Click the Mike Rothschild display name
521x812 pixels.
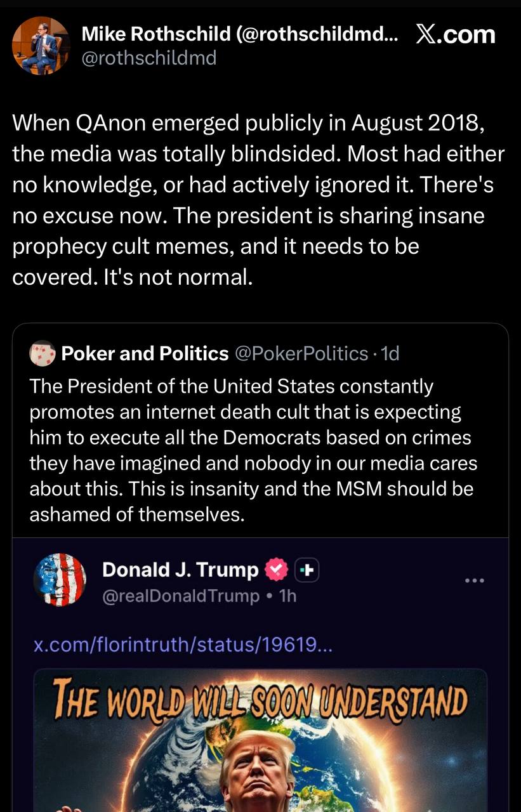[240, 36]
